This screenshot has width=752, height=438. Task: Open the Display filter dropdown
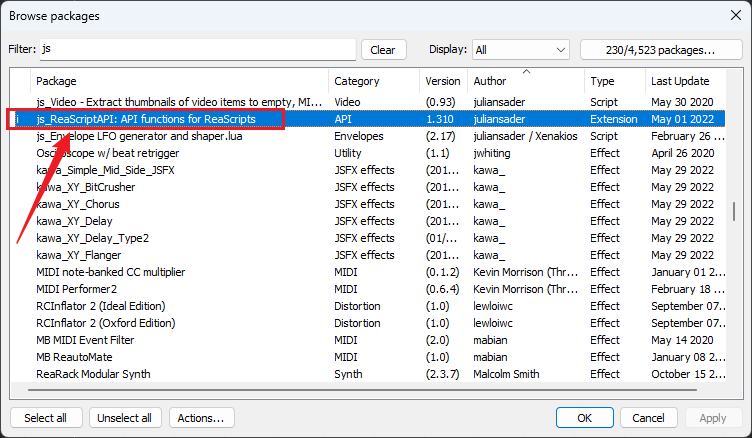(521, 50)
